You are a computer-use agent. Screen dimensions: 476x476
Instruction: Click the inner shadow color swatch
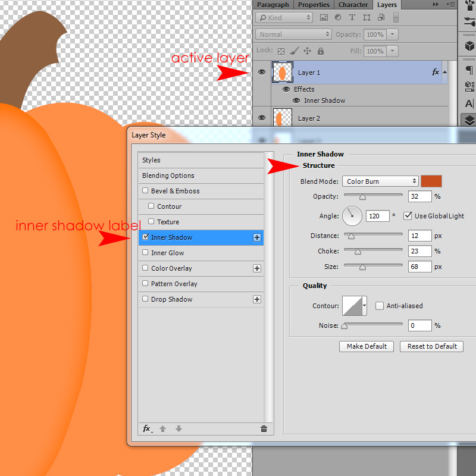[x=431, y=181]
